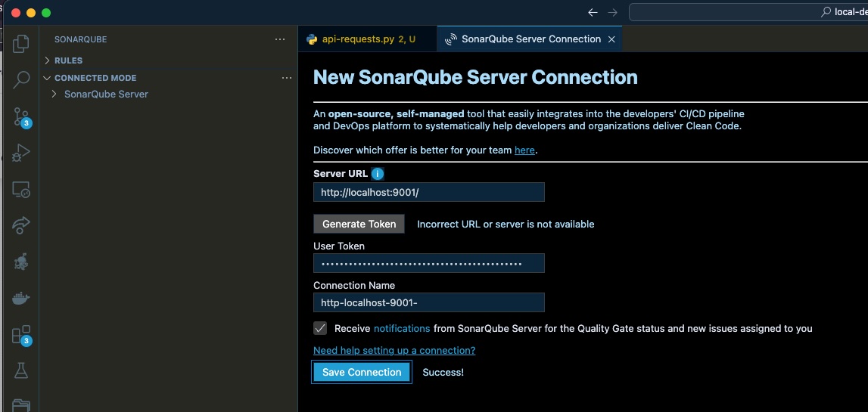Open the live share arrow icon view
Screen dimensions: 868x412
point(21,225)
